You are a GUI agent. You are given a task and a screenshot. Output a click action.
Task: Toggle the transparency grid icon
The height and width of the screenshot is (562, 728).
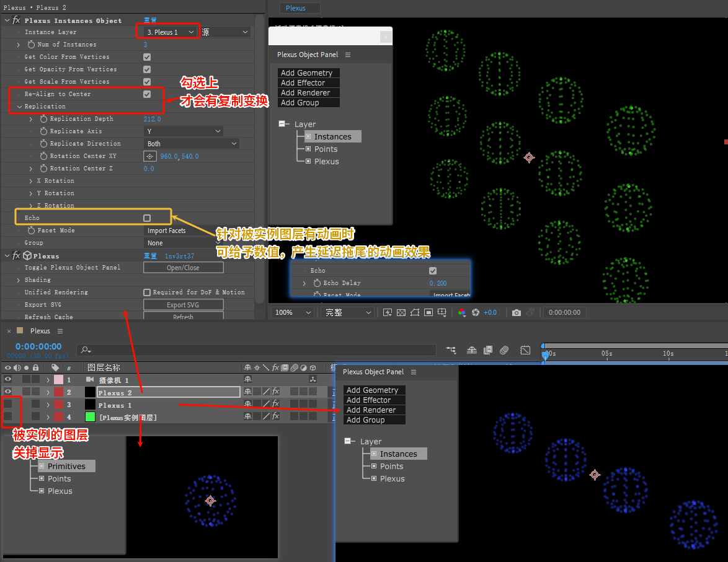pyautogui.click(x=401, y=312)
